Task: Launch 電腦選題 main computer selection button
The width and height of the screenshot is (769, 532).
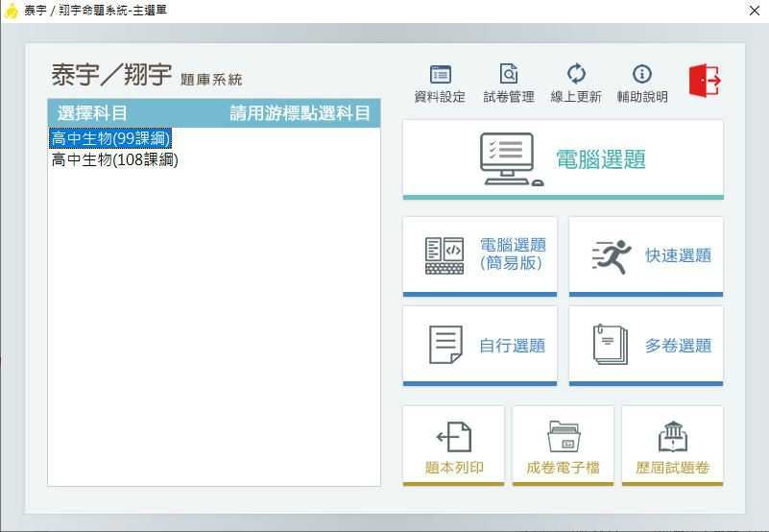Action: [x=563, y=160]
